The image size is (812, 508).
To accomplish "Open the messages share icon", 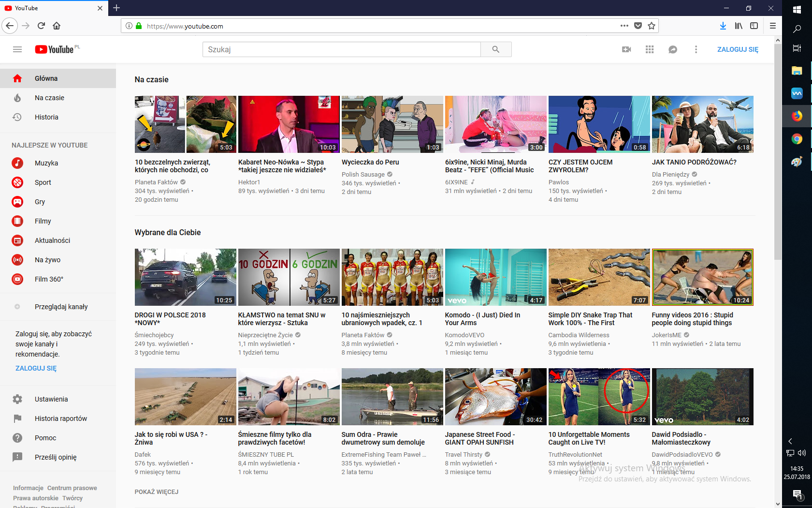I will [x=673, y=49].
